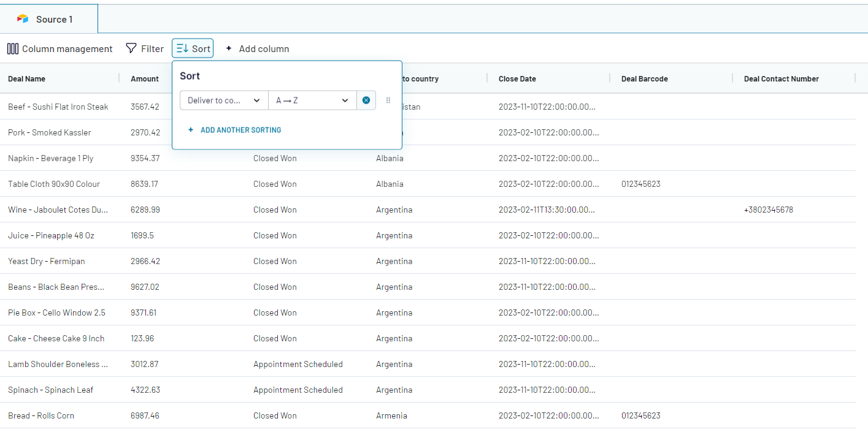868x432 pixels.
Task: Open the Source 1 tab
Action: pos(49,19)
